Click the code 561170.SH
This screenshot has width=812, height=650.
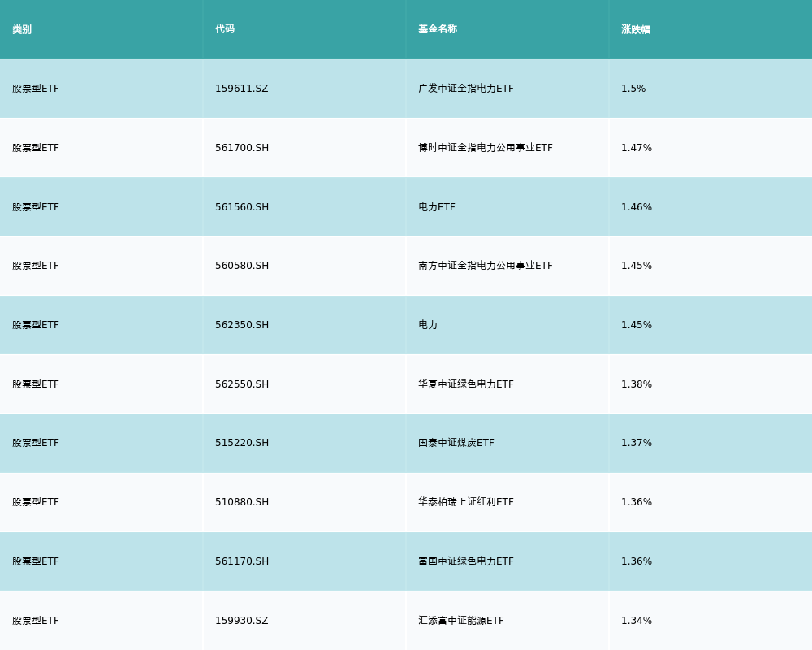[x=241, y=561]
